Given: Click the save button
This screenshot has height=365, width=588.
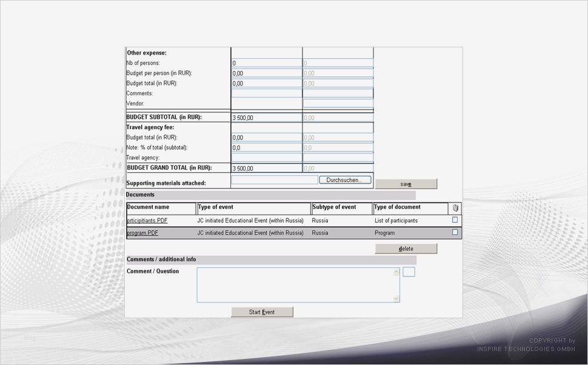Looking at the screenshot, I should click(x=406, y=184).
